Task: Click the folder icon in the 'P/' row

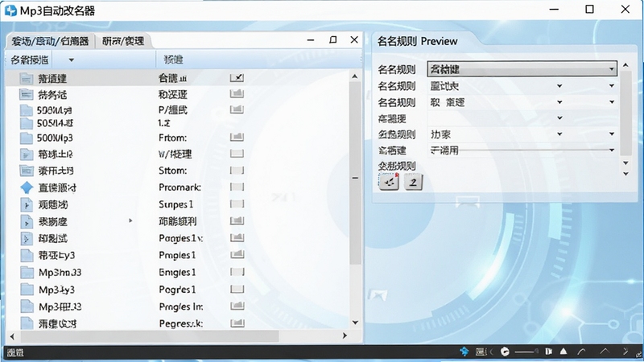Action: (27, 110)
